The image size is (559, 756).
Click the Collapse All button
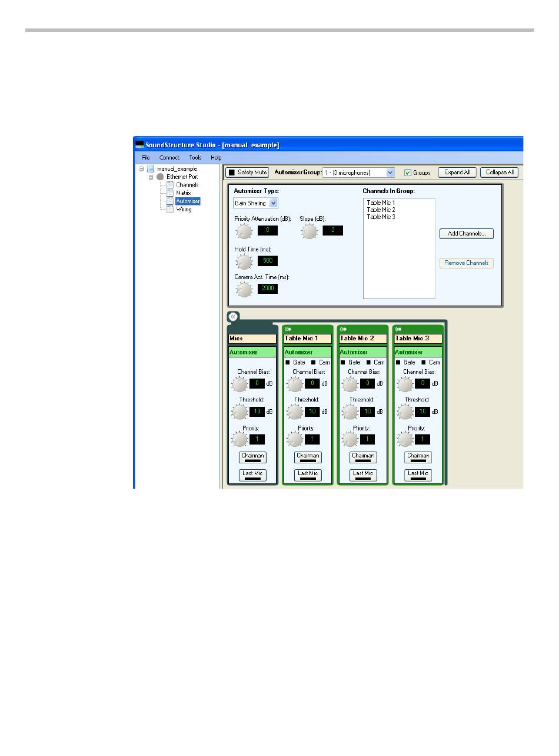point(500,173)
